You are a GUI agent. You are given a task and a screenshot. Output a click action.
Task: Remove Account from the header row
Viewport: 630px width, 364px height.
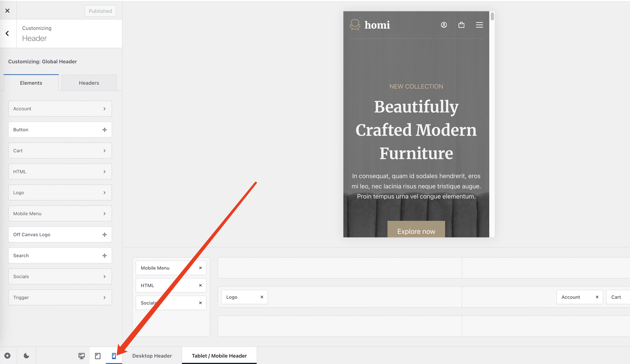(597, 297)
